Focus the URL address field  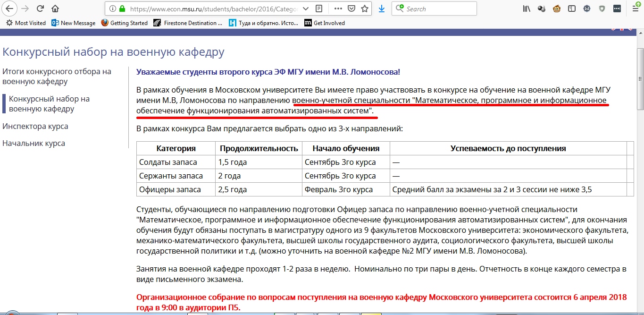[215, 9]
